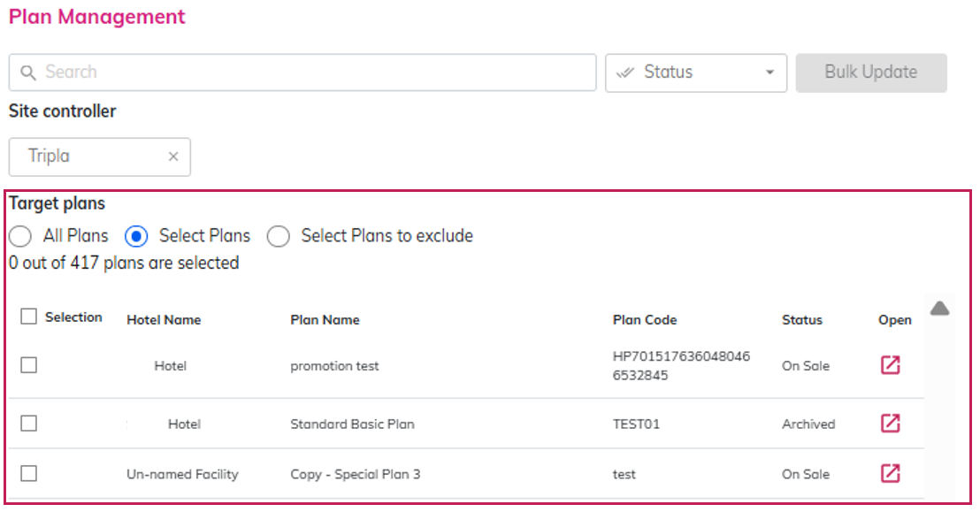
Task: Open the promotion test plan link icon
Action: [x=890, y=365]
